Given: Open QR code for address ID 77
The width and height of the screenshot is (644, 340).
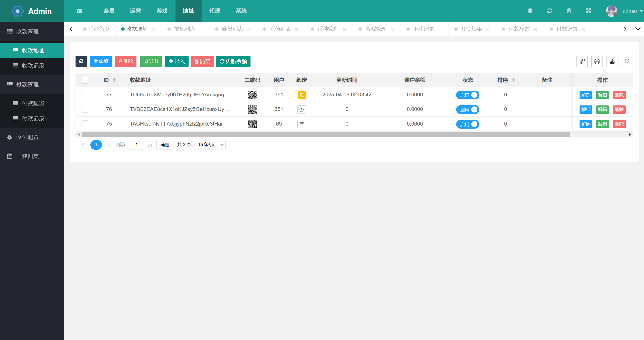Looking at the screenshot, I should 252,95.
